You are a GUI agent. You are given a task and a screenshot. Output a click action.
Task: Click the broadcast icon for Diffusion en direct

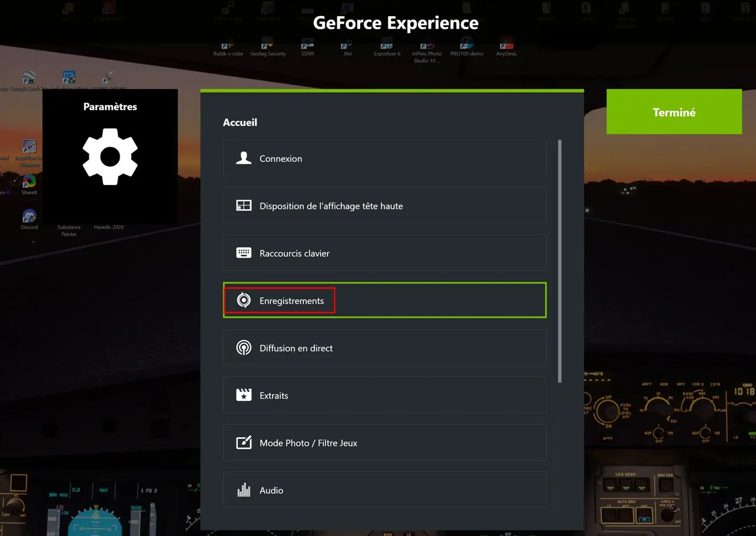tap(244, 348)
